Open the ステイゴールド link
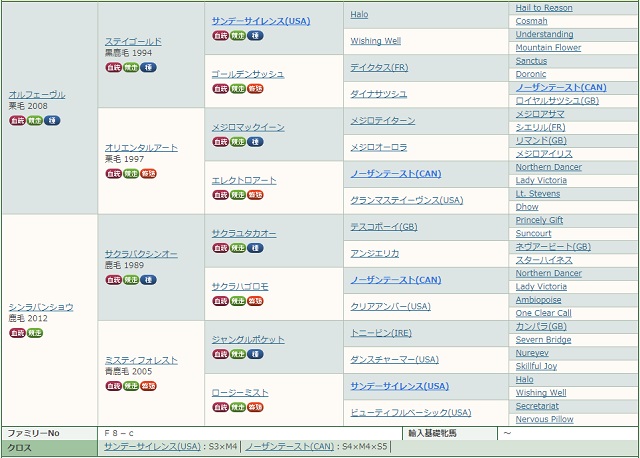This screenshot has width=640, height=458. click(133, 42)
